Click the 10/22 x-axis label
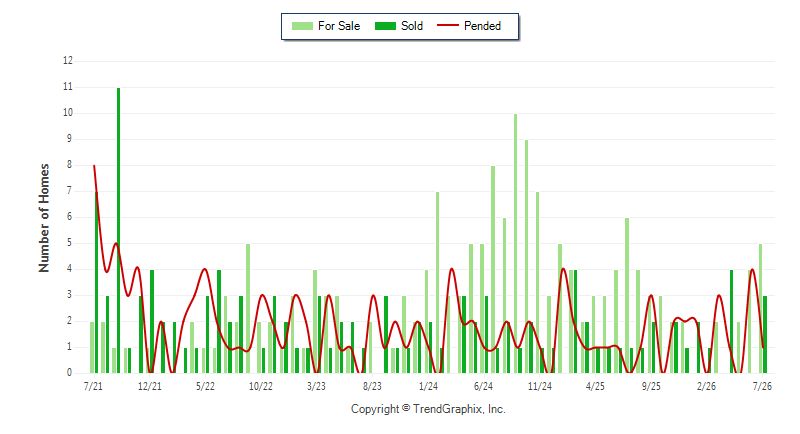Screen dimensions: 800x434 [x=261, y=387]
